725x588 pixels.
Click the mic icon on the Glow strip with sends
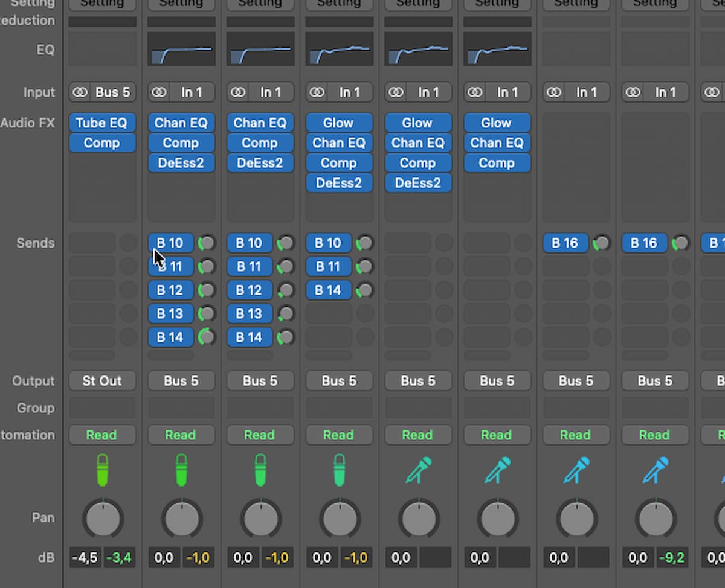click(x=339, y=470)
